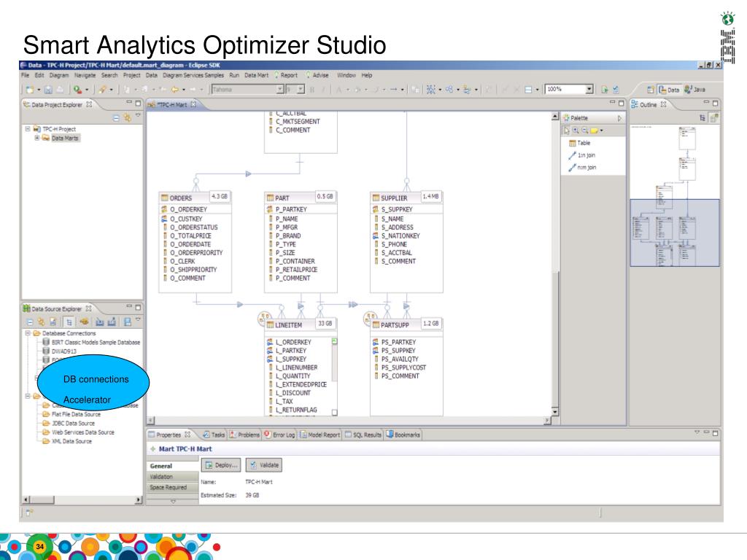The height and width of the screenshot is (560, 747).
Task: Click the Outline overview mode icon
Action: (x=713, y=117)
